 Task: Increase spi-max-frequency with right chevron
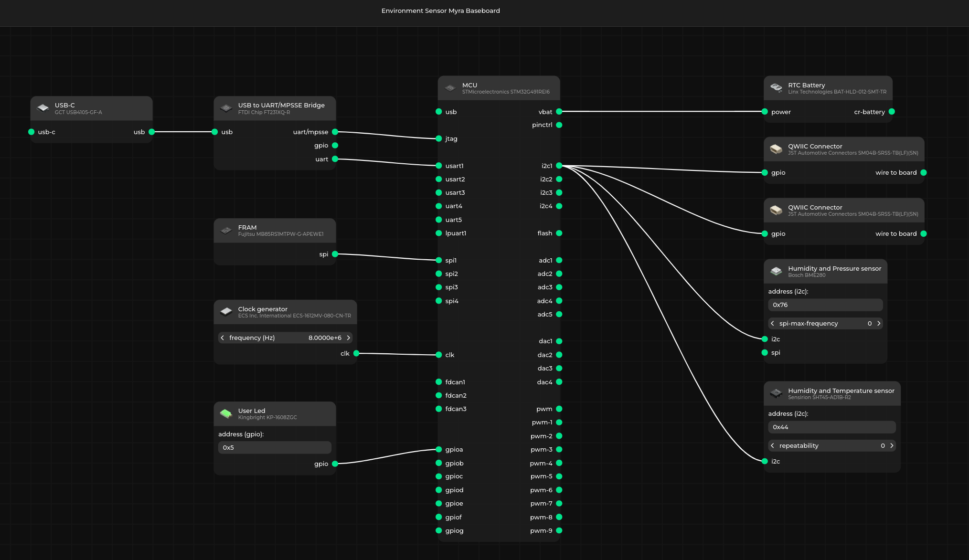pyautogui.click(x=879, y=323)
